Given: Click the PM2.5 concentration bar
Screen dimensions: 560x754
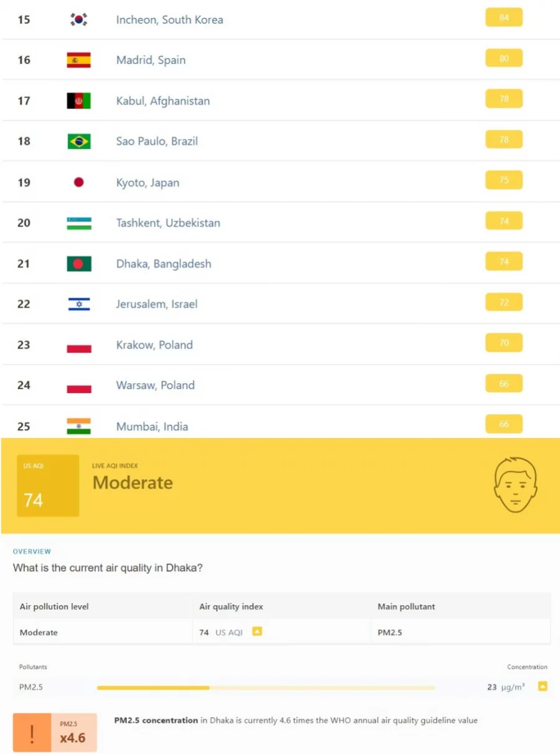Looking at the screenshot, I should pyautogui.click(x=266, y=687).
